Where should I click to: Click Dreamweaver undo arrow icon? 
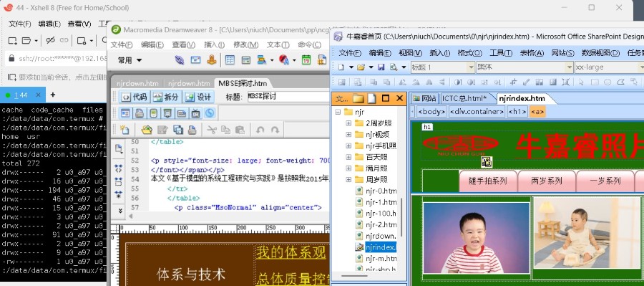click(260, 130)
